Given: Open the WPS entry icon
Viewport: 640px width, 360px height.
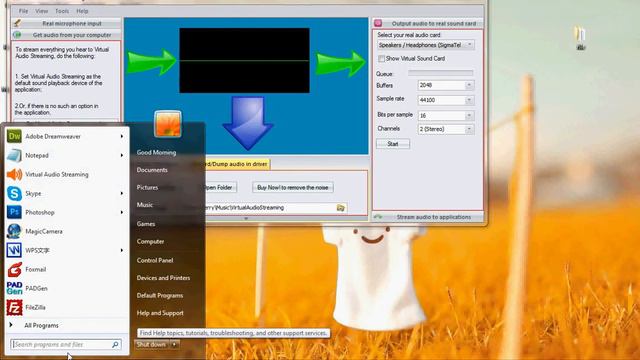Looking at the screenshot, I should click(x=14, y=250).
